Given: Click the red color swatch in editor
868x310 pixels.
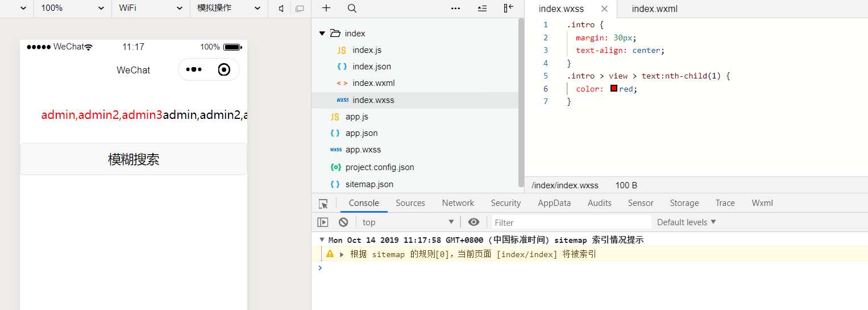Looking at the screenshot, I should (x=614, y=89).
